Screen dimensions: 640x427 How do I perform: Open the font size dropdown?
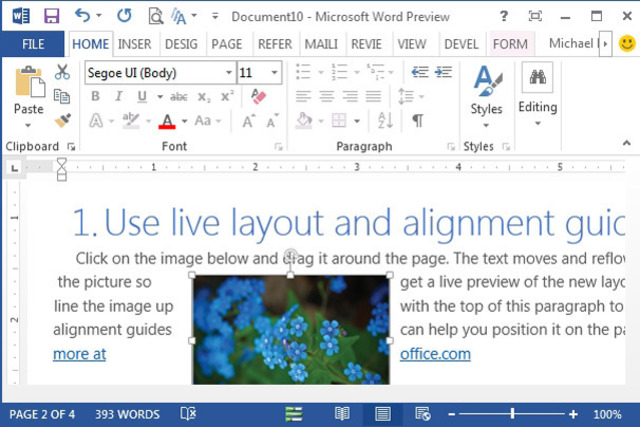click(274, 73)
